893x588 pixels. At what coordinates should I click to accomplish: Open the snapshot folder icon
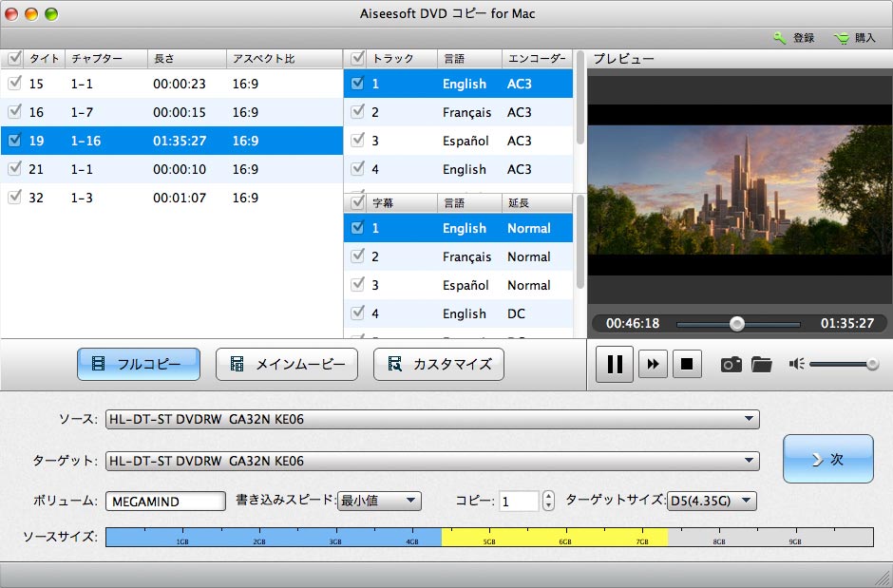click(x=761, y=364)
